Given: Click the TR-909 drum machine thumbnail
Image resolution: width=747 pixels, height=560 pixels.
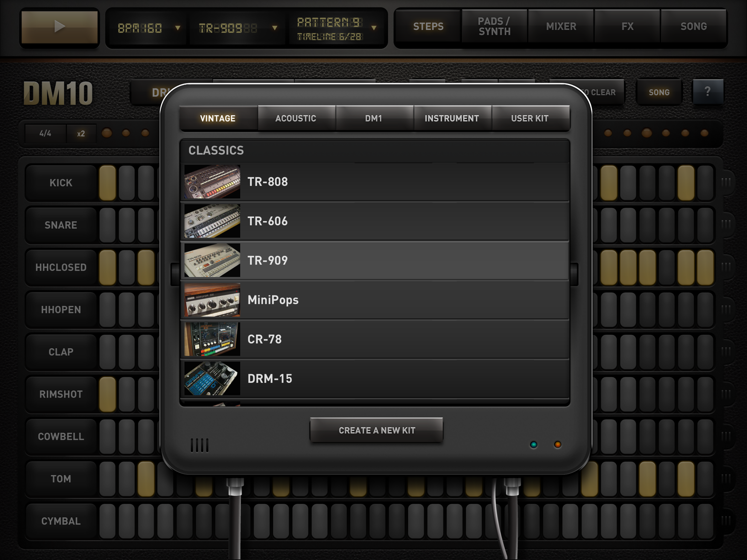Looking at the screenshot, I should point(212,260).
